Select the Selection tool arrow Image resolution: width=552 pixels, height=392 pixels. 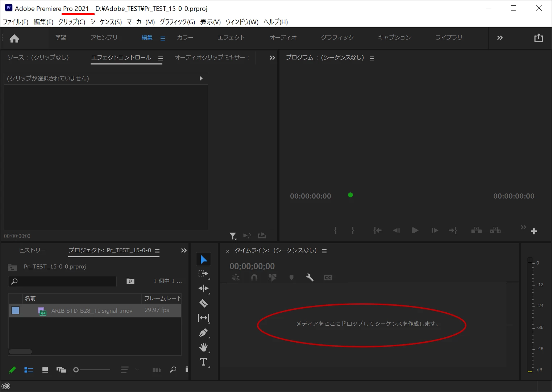tap(204, 259)
